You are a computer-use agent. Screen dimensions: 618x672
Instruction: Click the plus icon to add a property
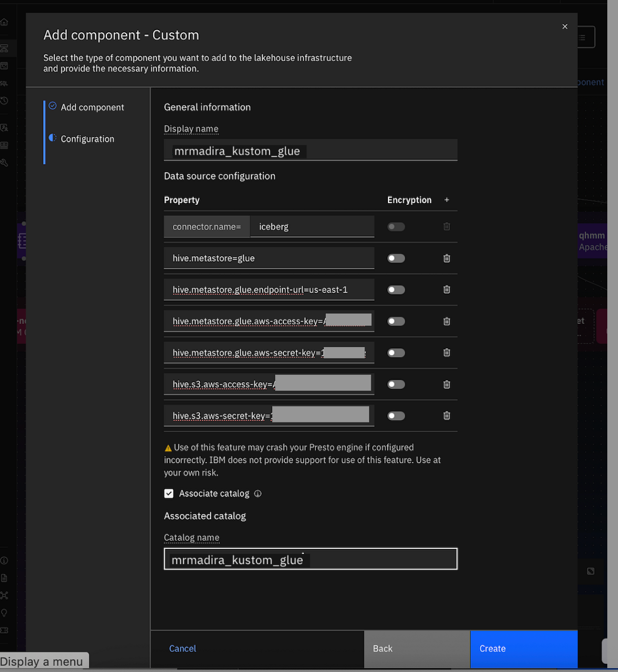click(x=447, y=200)
